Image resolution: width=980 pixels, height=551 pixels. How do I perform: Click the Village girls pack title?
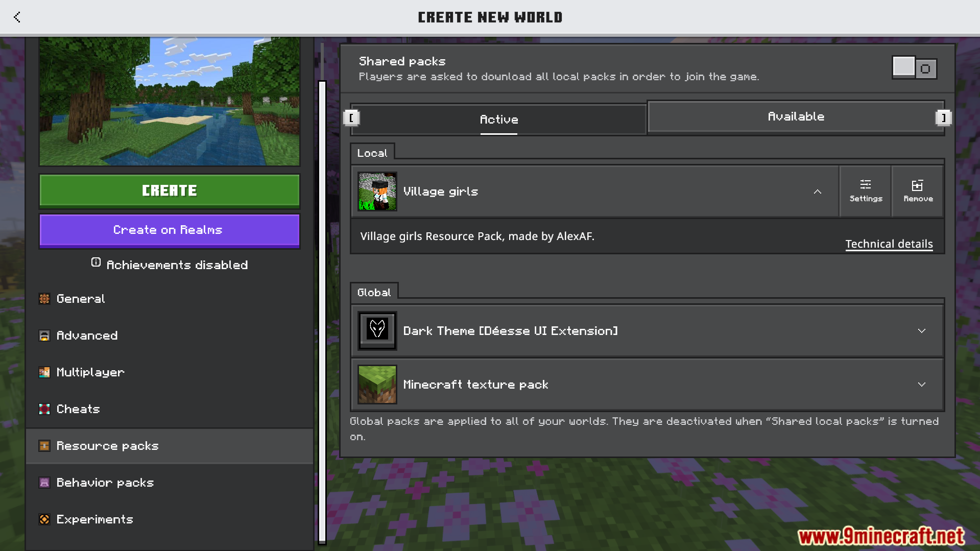click(441, 191)
